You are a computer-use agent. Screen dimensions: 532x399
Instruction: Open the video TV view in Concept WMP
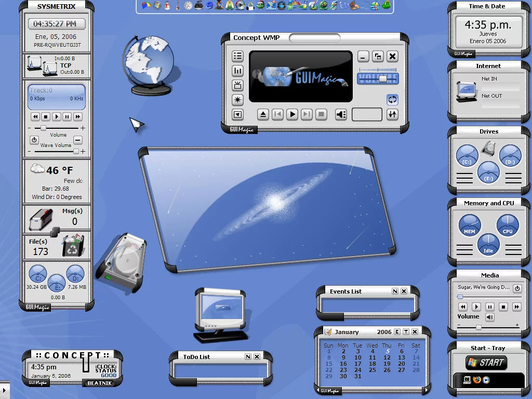[x=237, y=85]
